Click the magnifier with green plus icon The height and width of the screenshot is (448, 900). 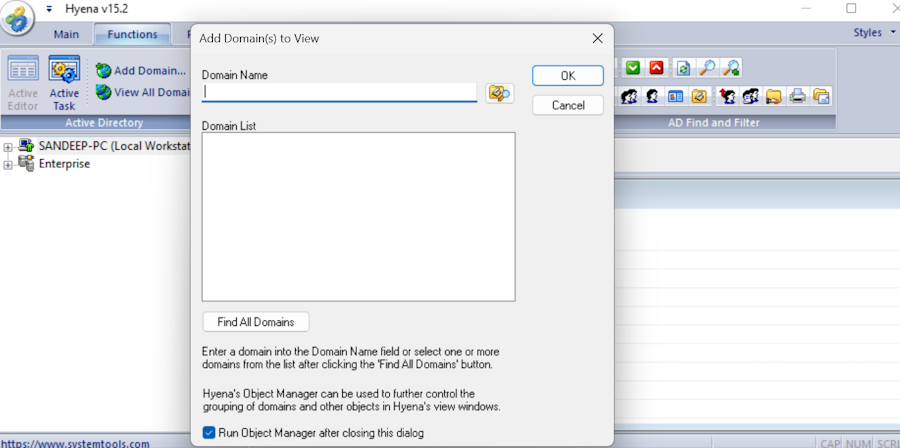point(731,68)
